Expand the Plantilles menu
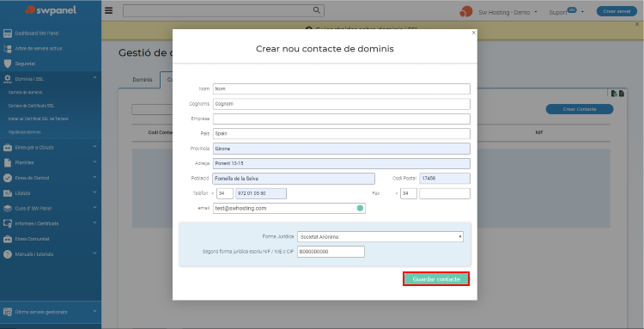Screen dimensions: 644x329 coord(94,161)
